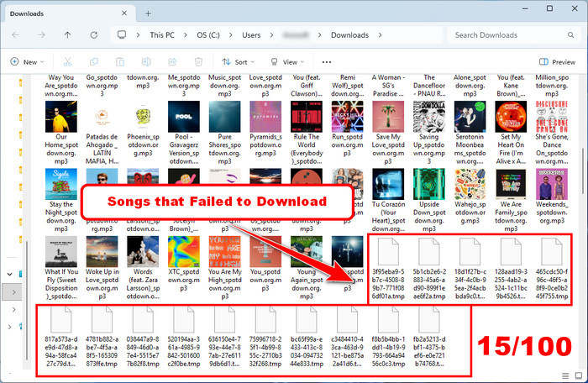
Task: Expand chevron after Users in path
Action: [x=271, y=35]
